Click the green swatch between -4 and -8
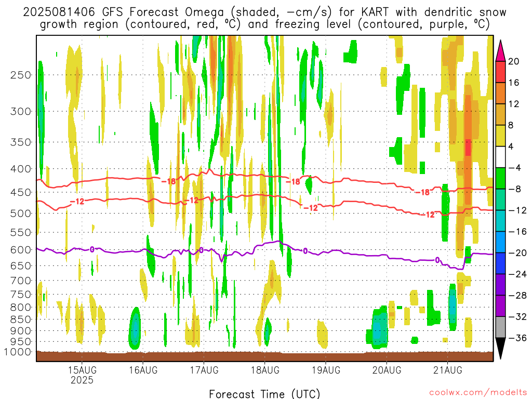This screenshot has width=532, height=399. 500,178
